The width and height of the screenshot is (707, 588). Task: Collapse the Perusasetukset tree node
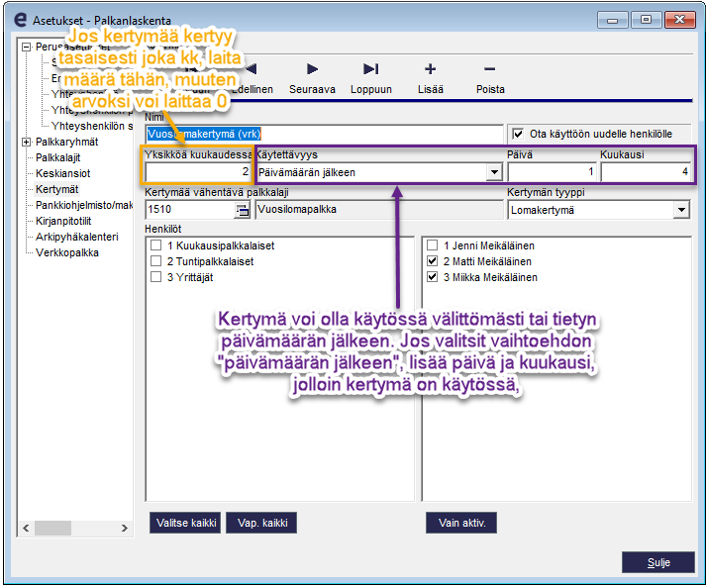pyautogui.click(x=27, y=47)
